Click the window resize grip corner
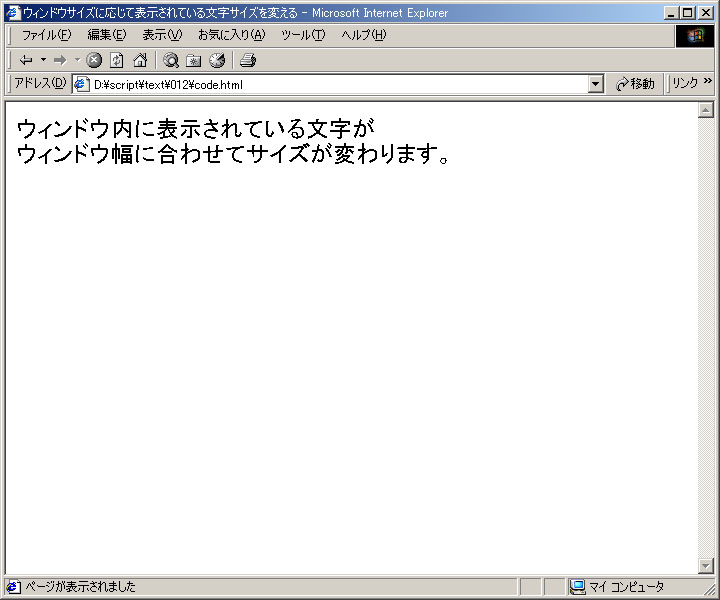Image resolution: width=720 pixels, height=600 pixels. tap(709, 589)
